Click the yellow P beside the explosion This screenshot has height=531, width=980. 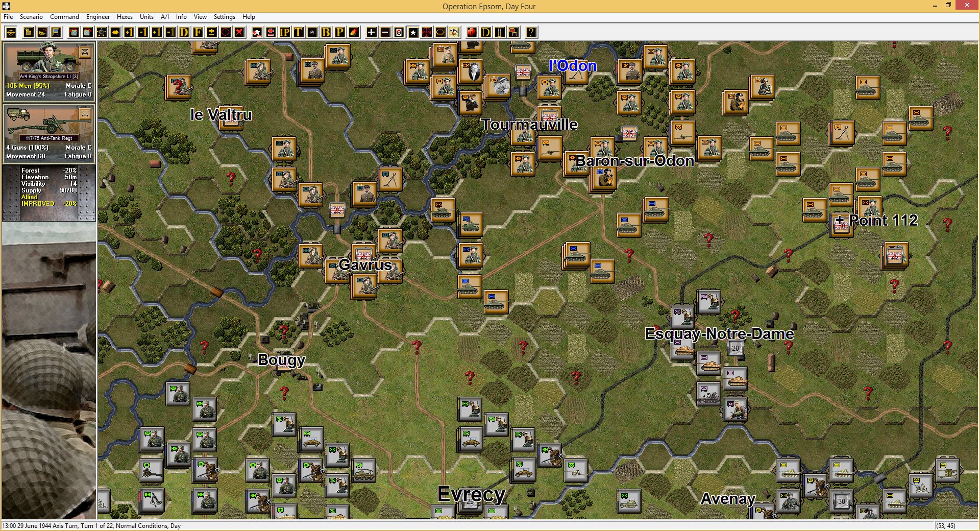(340, 33)
